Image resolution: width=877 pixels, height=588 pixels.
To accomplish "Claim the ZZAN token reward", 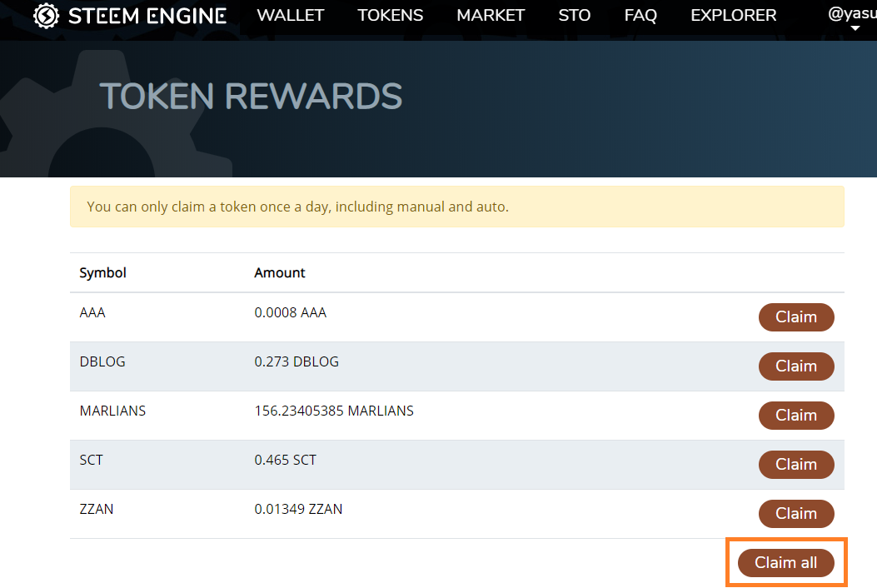I will (795, 514).
